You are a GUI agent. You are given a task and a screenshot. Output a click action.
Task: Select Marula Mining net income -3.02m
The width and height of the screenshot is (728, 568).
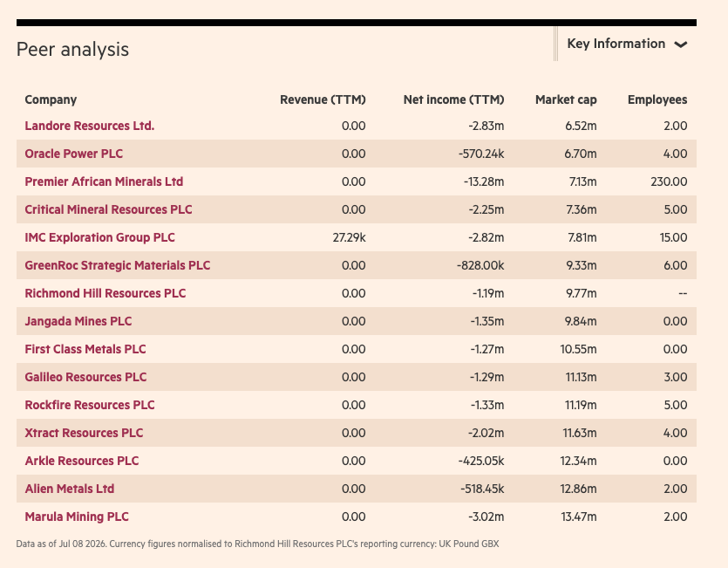(486, 517)
